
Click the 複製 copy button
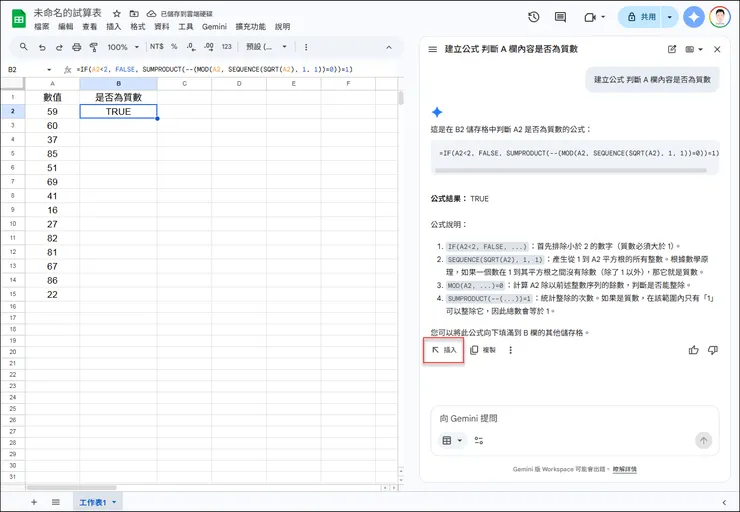pyautogui.click(x=483, y=350)
